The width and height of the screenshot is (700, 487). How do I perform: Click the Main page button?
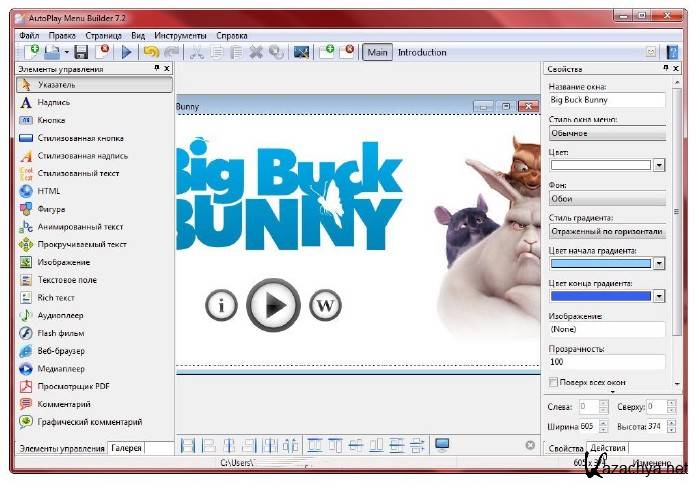377,52
